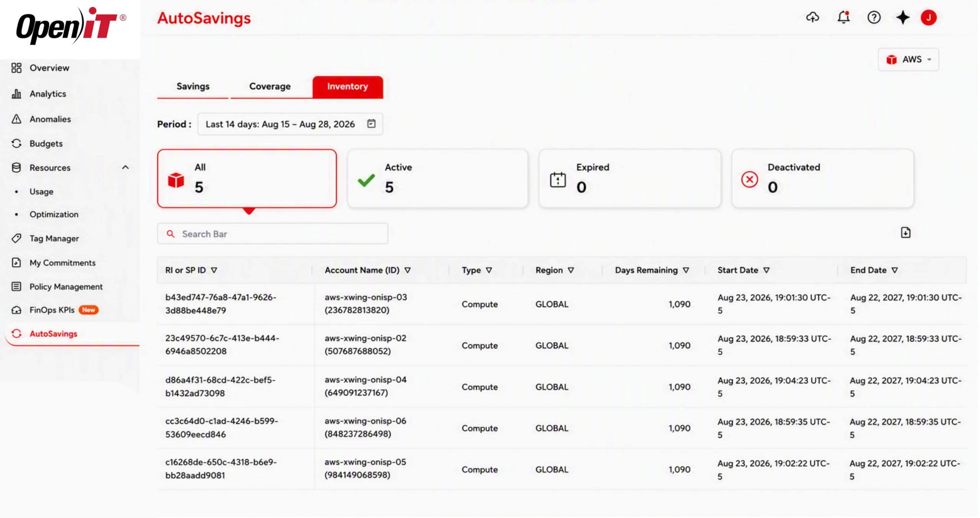Open the help question mark icon
Viewport: 980px width, 518px height.
pyautogui.click(x=874, y=17)
